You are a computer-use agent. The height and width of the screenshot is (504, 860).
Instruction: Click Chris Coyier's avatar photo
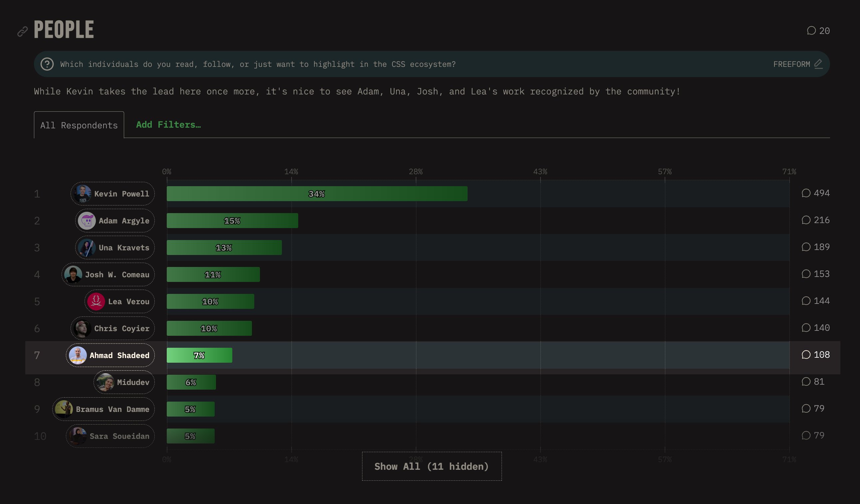82,328
